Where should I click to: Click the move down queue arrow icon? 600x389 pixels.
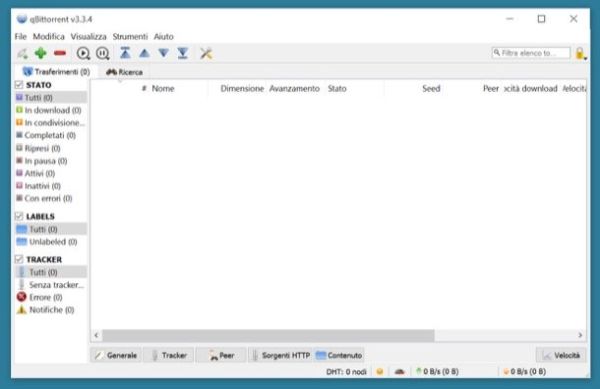pyautogui.click(x=164, y=53)
